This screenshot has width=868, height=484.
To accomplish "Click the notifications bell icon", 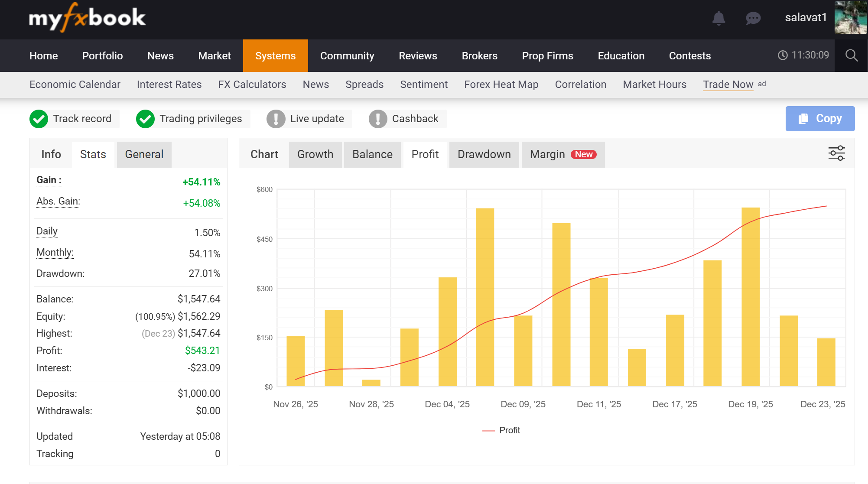I will (718, 18).
